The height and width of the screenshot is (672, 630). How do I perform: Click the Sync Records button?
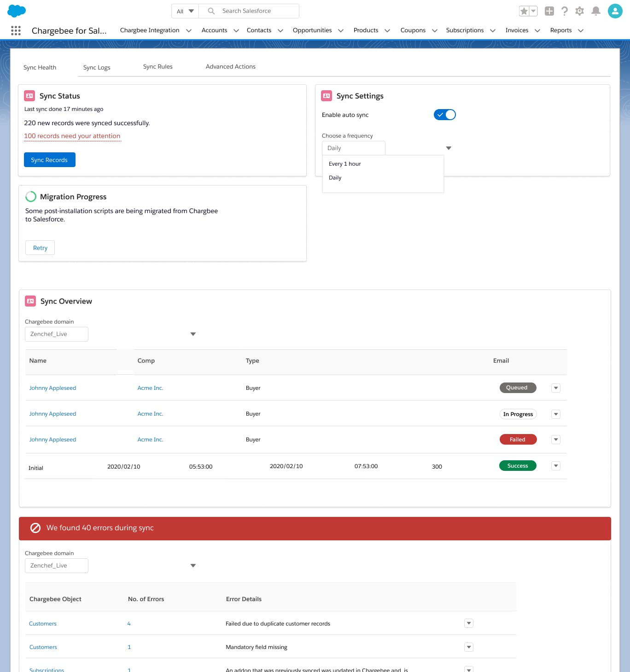pyautogui.click(x=49, y=160)
